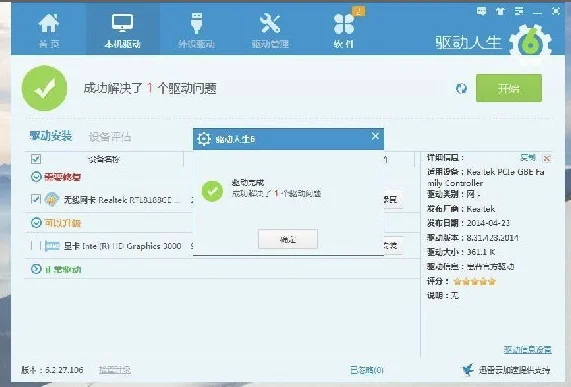
Task: Open the main menu icon in title bar
Action: 519,11
